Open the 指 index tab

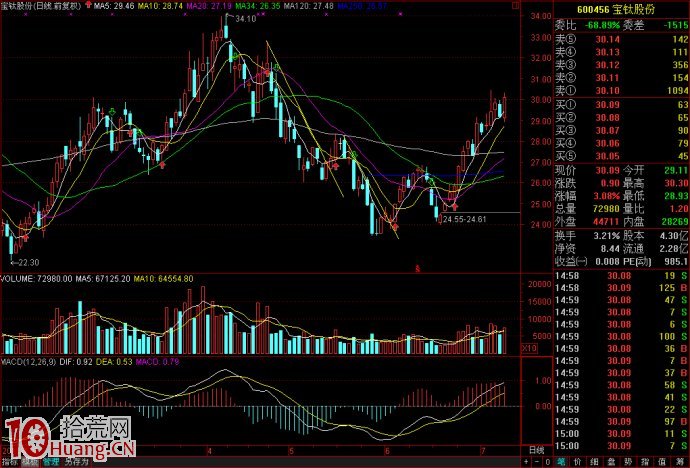(646, 462)
